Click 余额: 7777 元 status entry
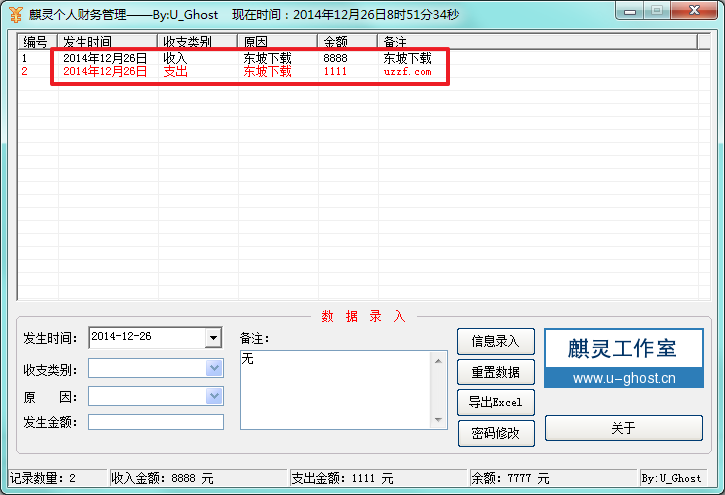Screen dimensions: 725x495 pyautogui.click(x=510, y=478)
